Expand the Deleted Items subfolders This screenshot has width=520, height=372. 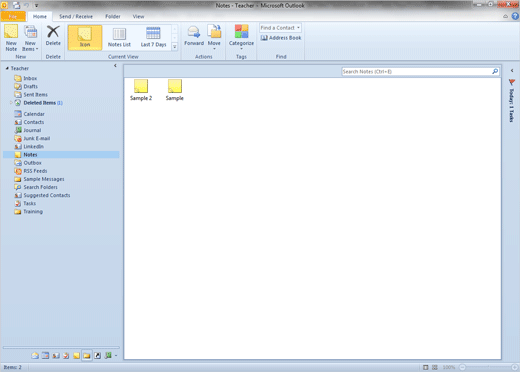tap(11, 103)
